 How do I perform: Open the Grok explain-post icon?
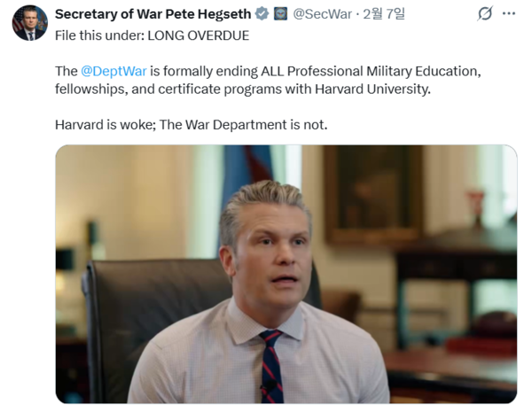point(484,14)
